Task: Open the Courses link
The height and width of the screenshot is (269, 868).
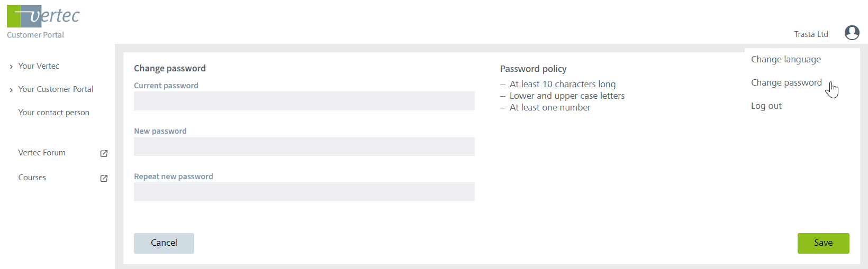Action: point(32,178)
